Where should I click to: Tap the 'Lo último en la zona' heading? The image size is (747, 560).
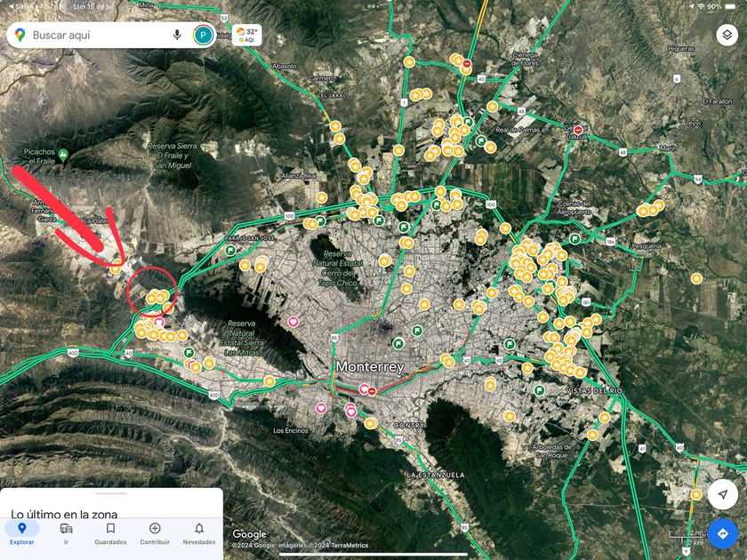point(64,514)
